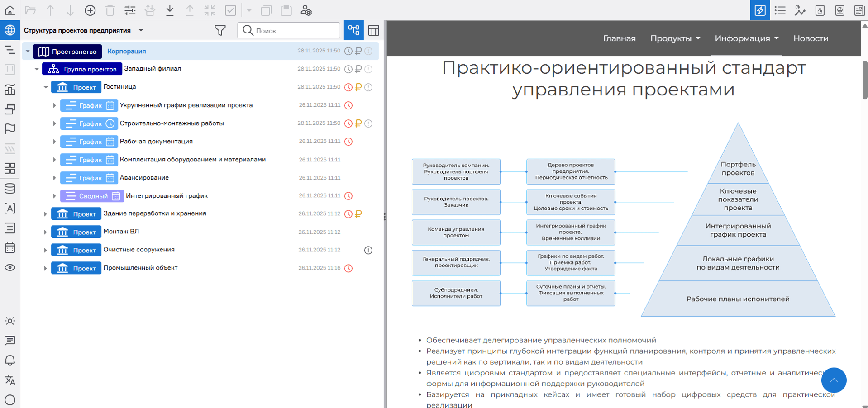The height and width of the screenshot is (408, 868).
Task: Open the Структура проектов предприятия dropdown
Action: click(x=141, y=30)
